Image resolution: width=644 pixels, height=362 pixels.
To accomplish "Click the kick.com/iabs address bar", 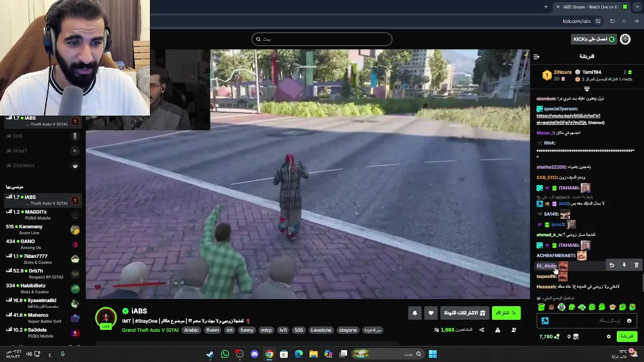I will coord(577,21).
